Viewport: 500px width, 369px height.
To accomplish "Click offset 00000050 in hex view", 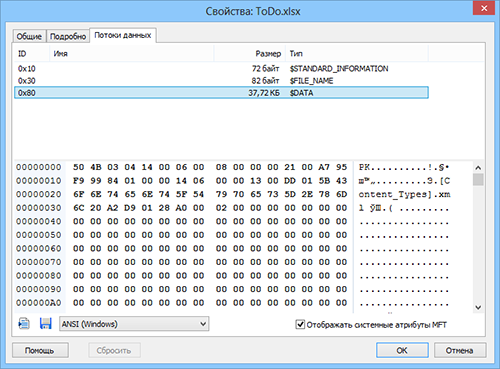I will point(39,235).
